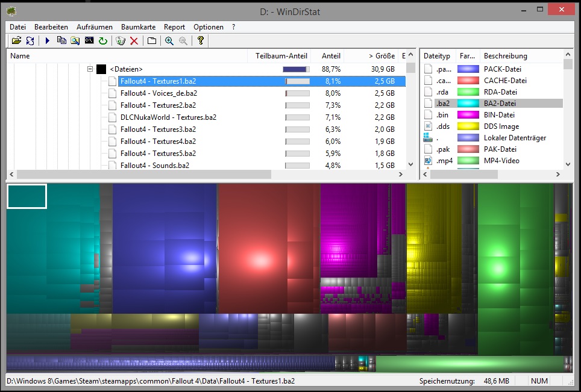The width and height of the screenshot is (581, 392).
Task: Click the Copy path toolbar icon
Action: pyautogui.click(x=61, y=41)
